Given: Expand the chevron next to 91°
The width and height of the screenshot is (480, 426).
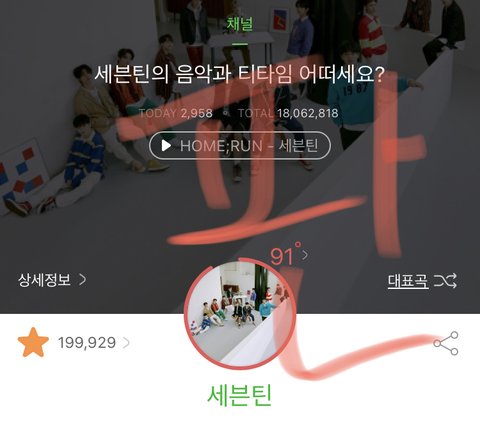Looking at the screenshot, I should pyautogui.click(x=305, y=255).
